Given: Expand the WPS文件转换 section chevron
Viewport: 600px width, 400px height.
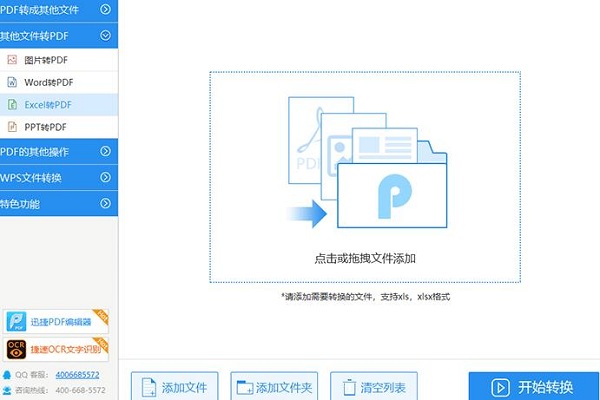Looking at the screenshot, I should [x=105, y=178].
